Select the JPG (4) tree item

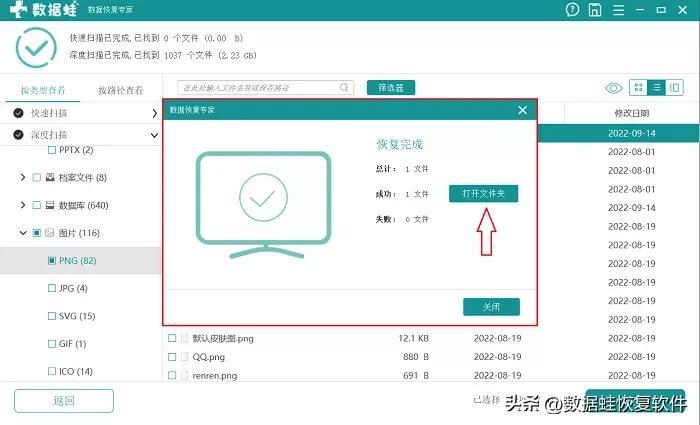[x=73, y=288]
